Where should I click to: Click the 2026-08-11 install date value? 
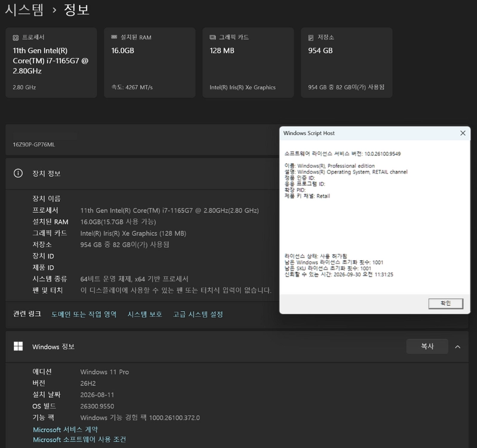tap(97, 395)
